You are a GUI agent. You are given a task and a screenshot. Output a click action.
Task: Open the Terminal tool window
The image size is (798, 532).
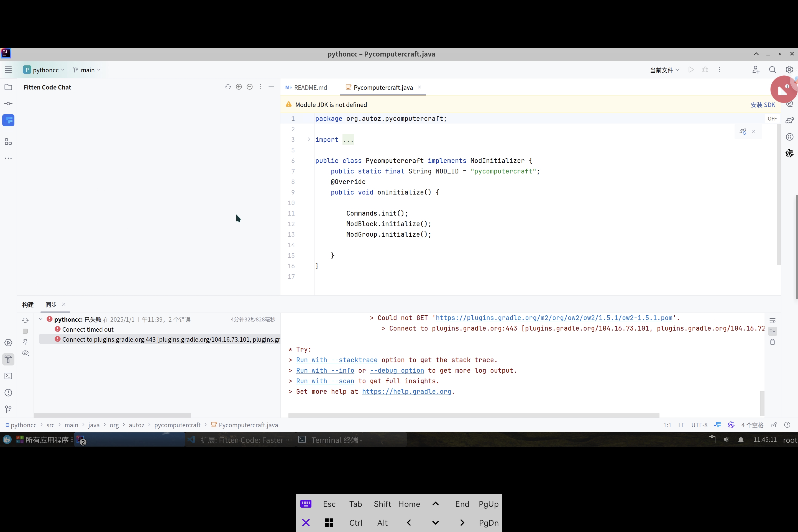point(9,376)
